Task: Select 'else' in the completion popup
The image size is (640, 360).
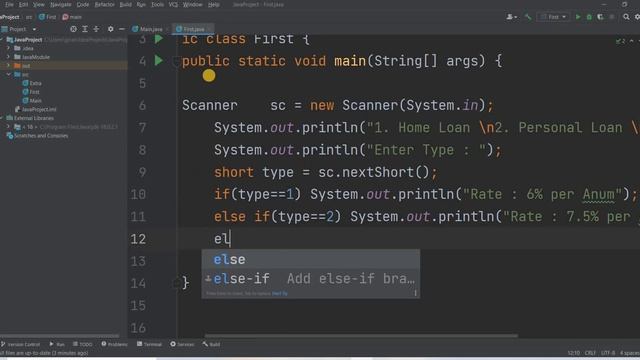Action: click(x=311, y=260)
